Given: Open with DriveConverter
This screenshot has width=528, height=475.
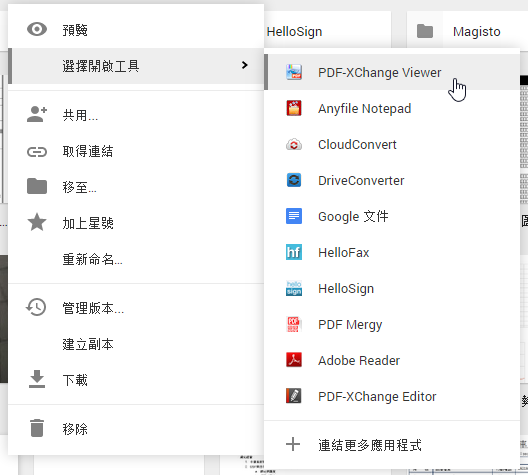Looking at the screenshot, I should [392, 180].
